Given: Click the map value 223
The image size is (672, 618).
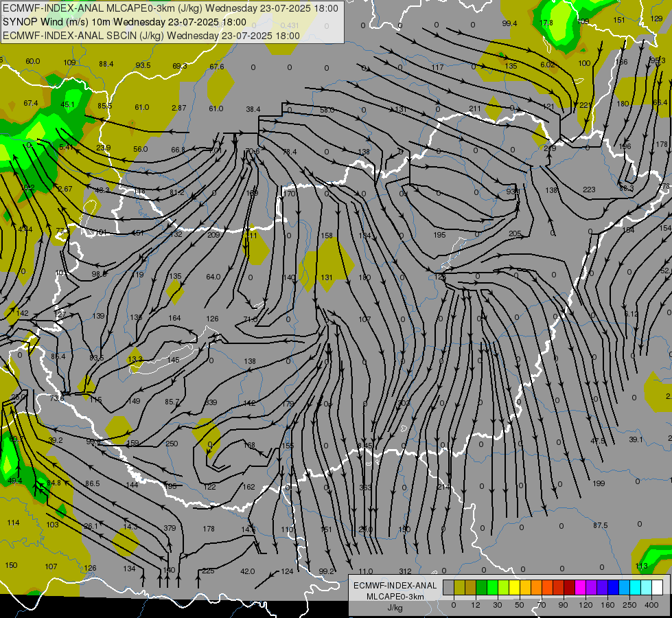Looking at the screenshot, I should (589, 189).
